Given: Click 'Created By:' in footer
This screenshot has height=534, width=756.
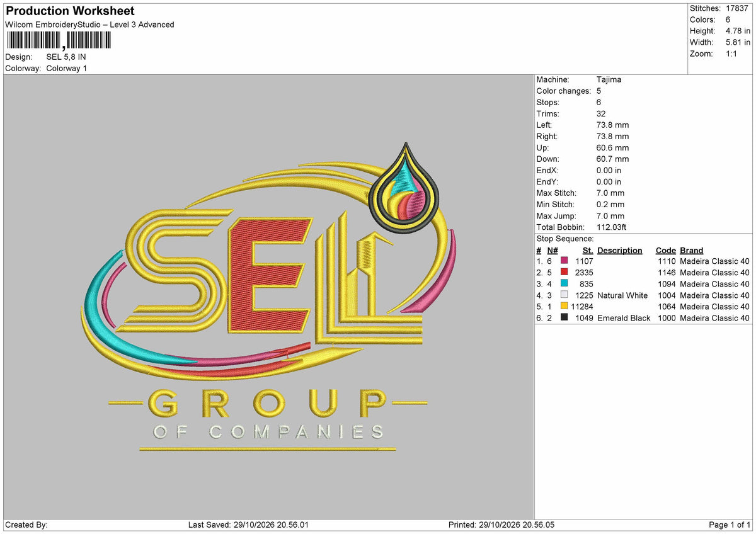Looking at the screenshot, I should (x=26, y=525).
